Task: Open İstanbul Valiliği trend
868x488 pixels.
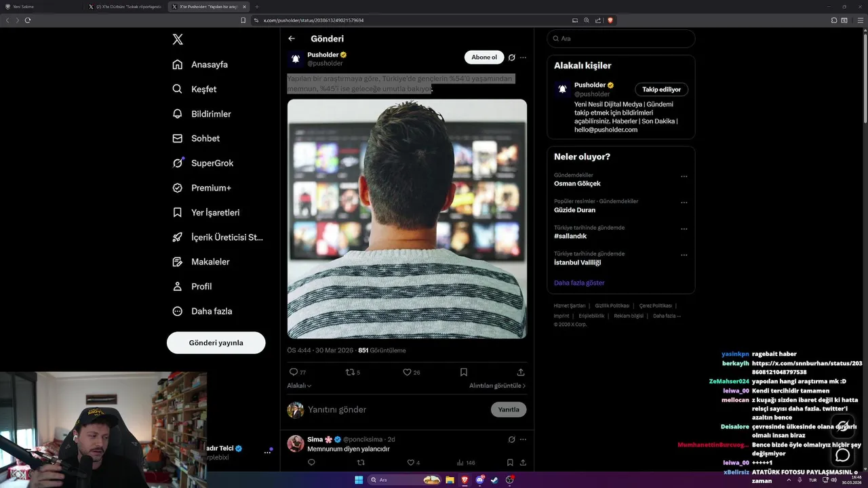Action: coord(577,262)
